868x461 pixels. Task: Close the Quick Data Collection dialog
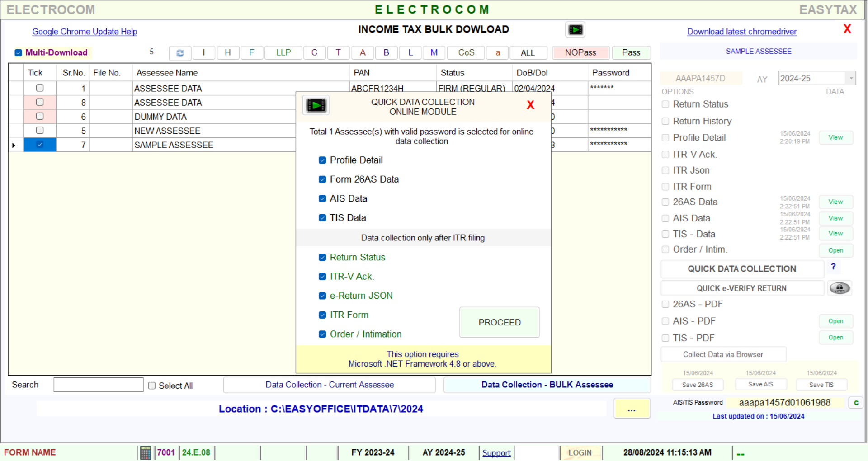coord(530,105)
